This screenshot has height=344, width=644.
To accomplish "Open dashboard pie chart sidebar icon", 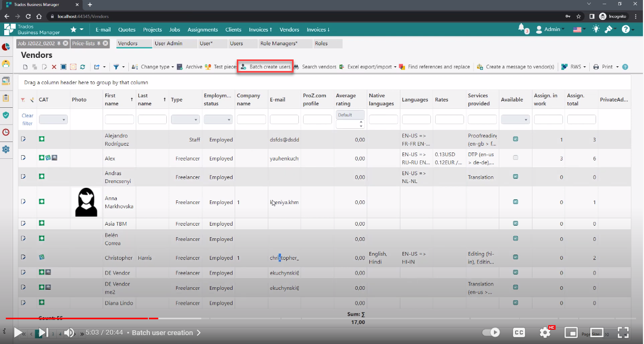I will click(6, 47).
